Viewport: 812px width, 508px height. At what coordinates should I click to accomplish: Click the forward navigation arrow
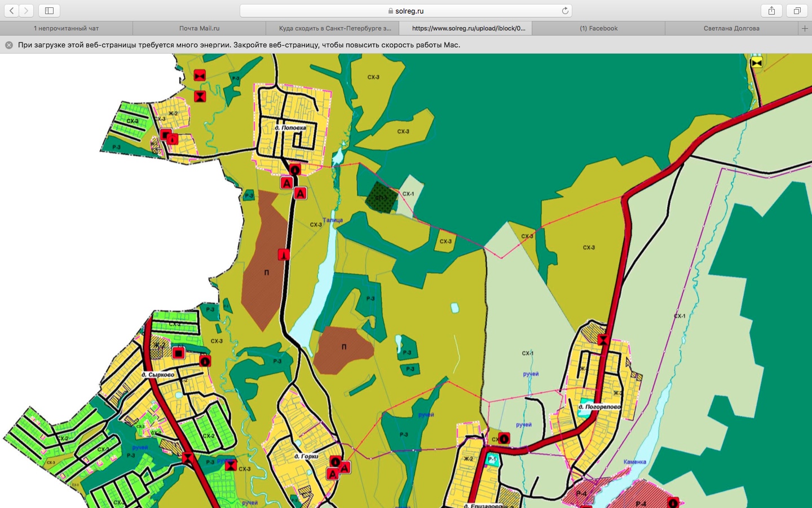point(27,11)
